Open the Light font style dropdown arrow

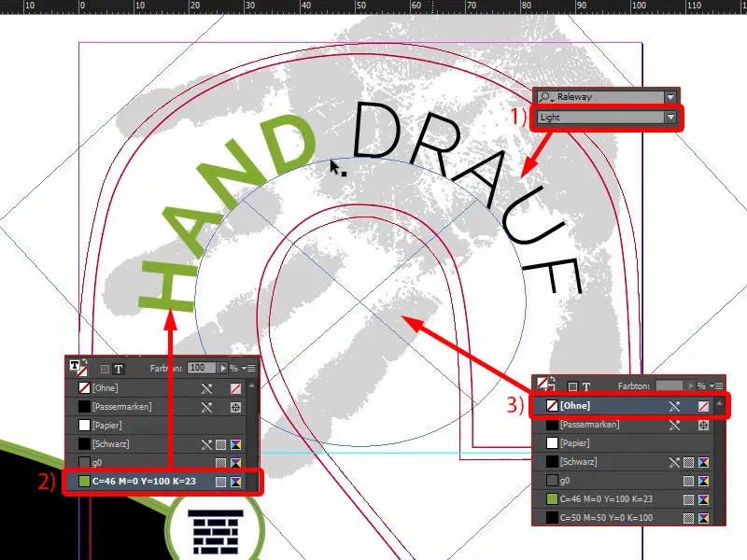pyautogui.click(x=670, y=118)
